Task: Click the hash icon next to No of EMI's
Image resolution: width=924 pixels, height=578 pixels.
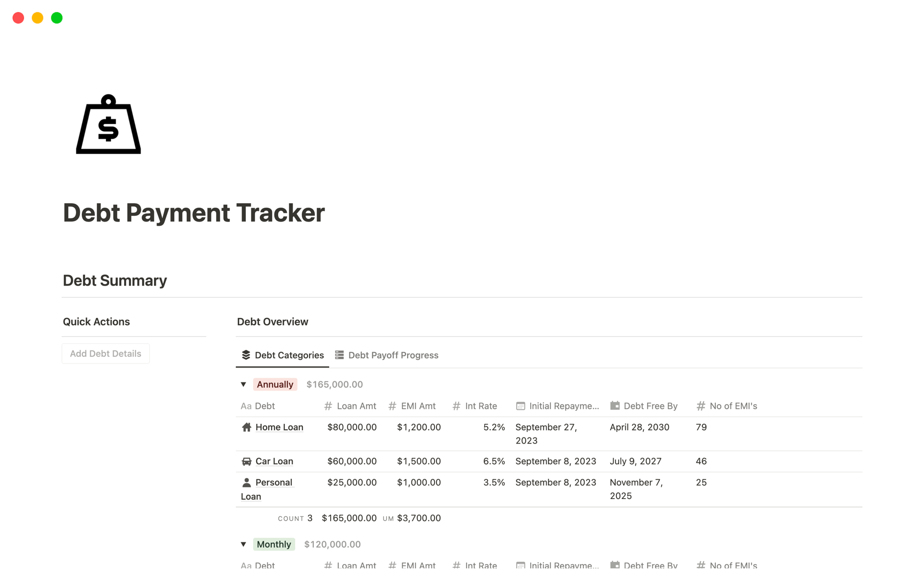Action: click(701, 406)
